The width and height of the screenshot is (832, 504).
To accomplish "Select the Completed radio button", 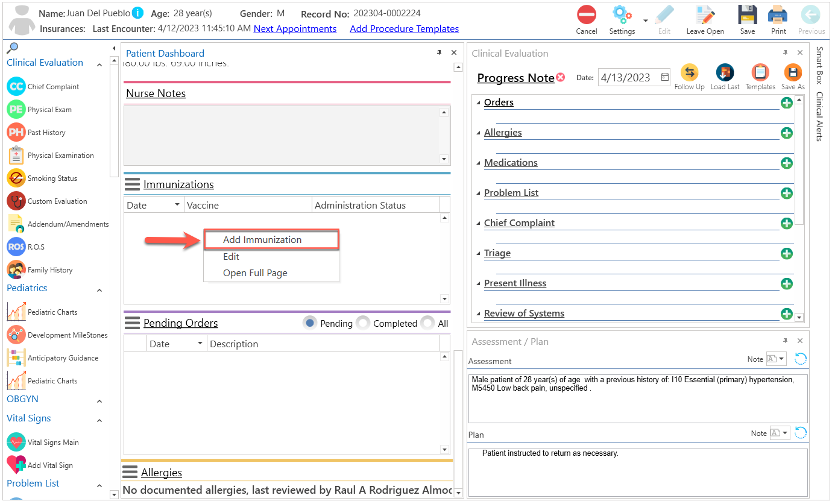I will (x=363, y=323).
